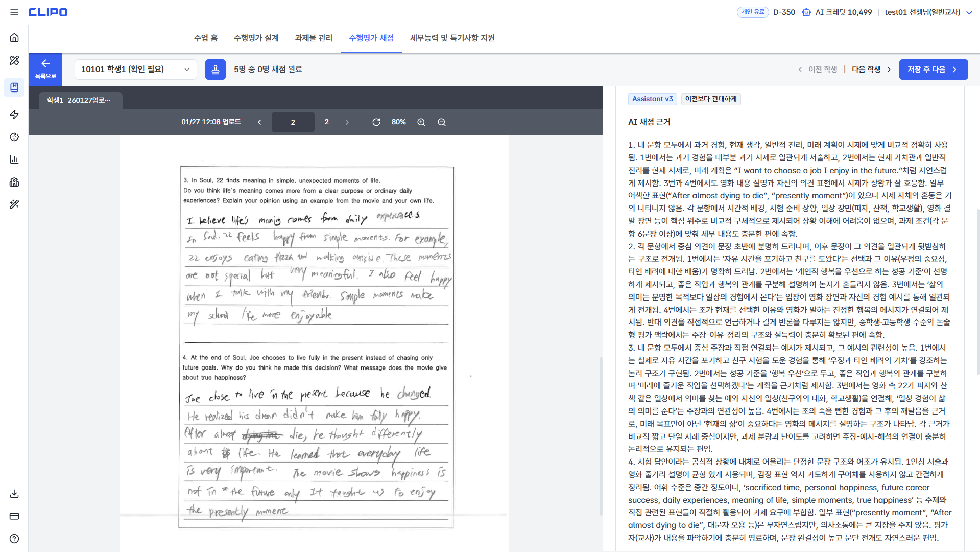The image size is (980, 552).
Task: Open the pencil-ruler design icon in sidebar
Action: [x=14, y=60]
